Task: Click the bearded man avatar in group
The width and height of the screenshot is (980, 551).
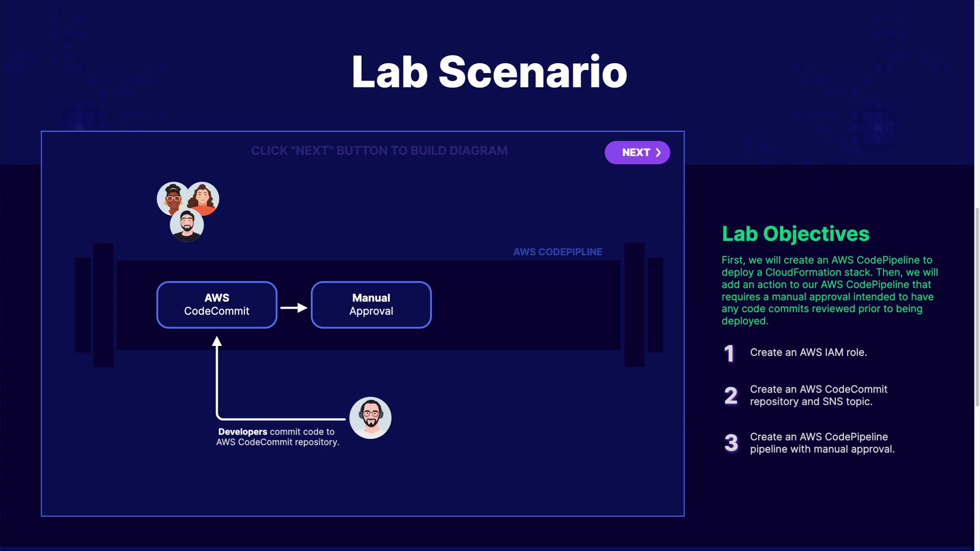Action: pos(187,226)
